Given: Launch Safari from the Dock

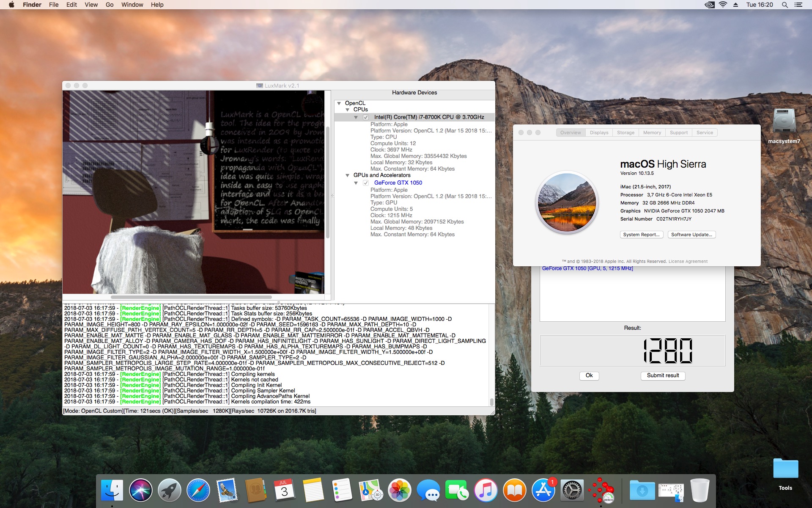Looking at the screenshot, I should tap(198, 491).
